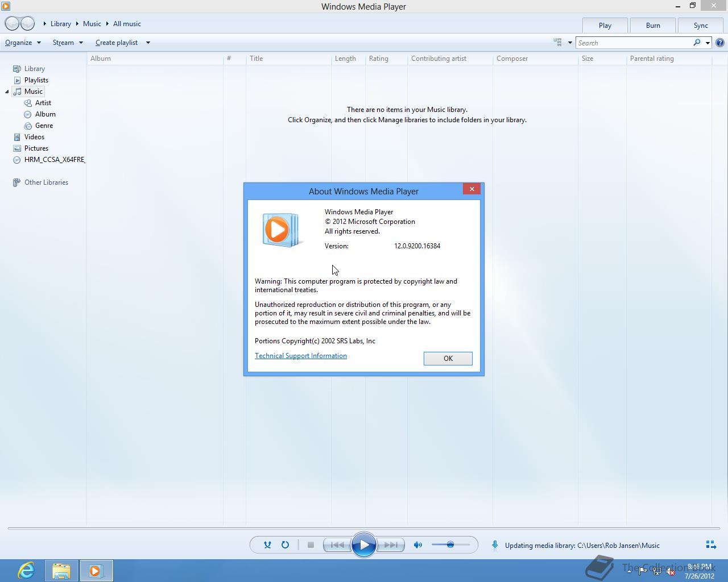The width and height of the screenshot is (728, 582).
Task: Sort by the Album column header
Action: tap(155, 59)
